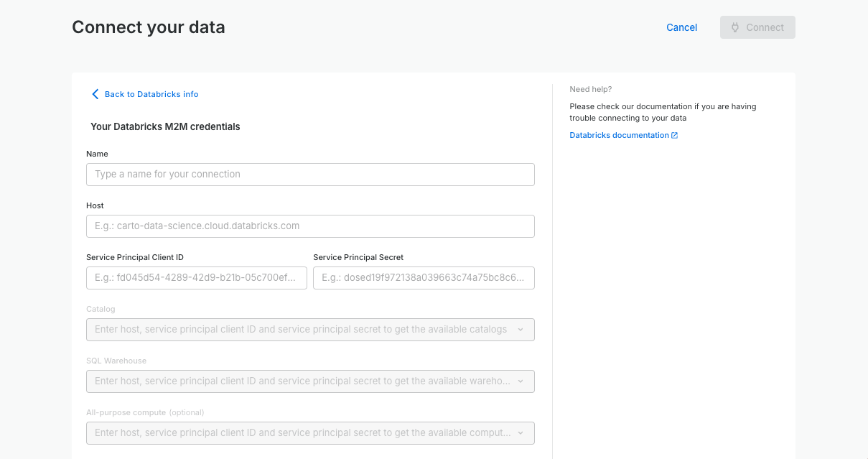
Task: Click the "Your Databricks M2M credentials" heading
Action: (165, 126)
